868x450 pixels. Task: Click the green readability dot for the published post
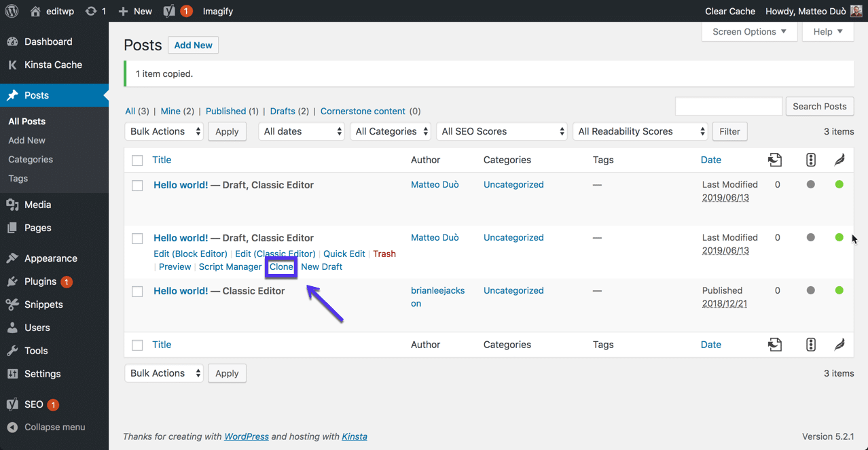pyautogui.click(x=839, y=290)
